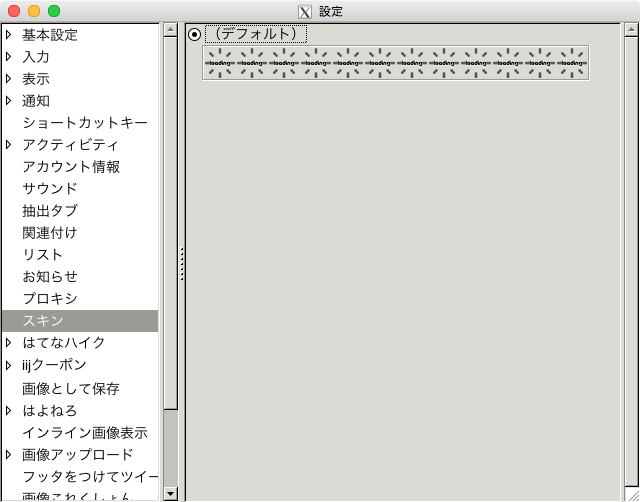The width and height of the screenshot is (640, 502).
Task: Expand the 基本設定 tree item
Action: (9, 35)
